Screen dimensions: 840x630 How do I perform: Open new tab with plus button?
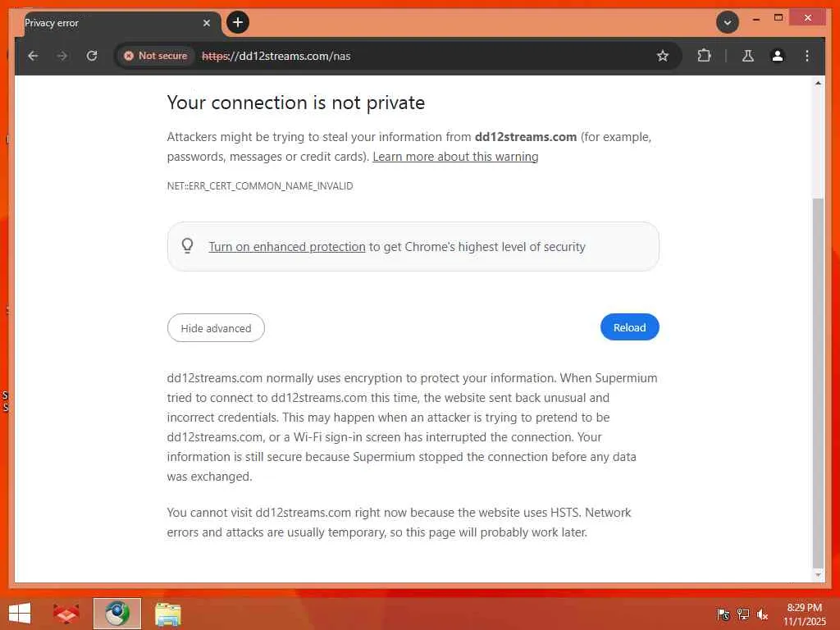tap(238, 22)
